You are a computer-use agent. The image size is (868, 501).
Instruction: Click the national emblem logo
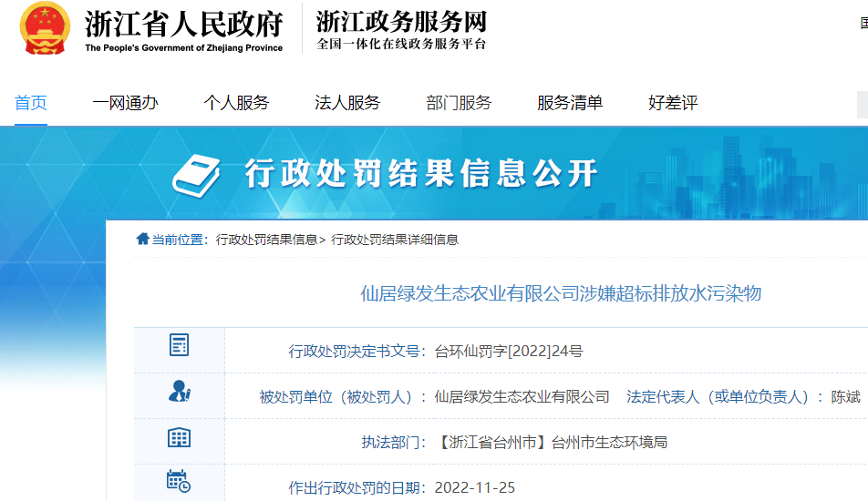[x=45, y=28]
